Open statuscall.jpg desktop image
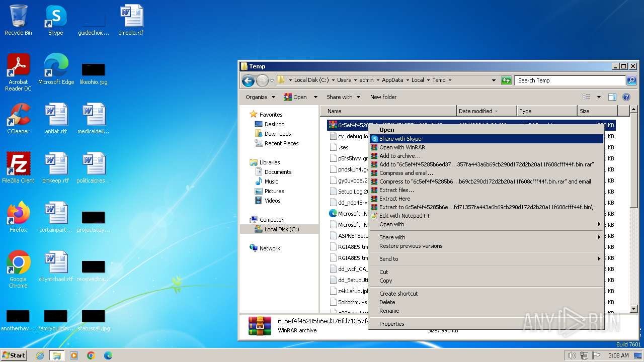Viewport: 644px width, 362px height. [x=94, y=320]
